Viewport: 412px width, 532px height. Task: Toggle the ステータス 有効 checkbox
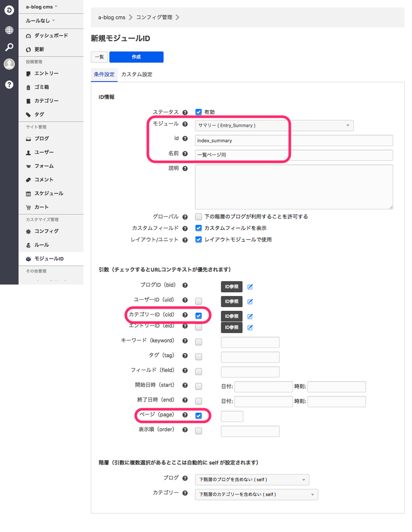pyautogui.click(x=199, y=112)
